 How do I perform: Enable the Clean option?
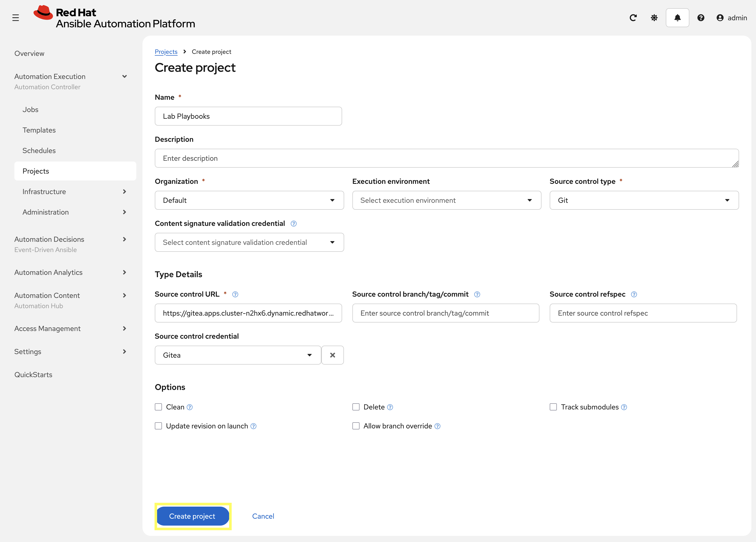pos(158,407)
